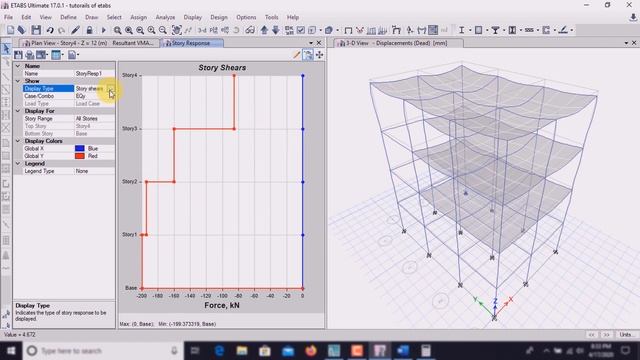The image size is (640, 360).
Task: Change Story Range All Stories value
Action: [95, 118]
